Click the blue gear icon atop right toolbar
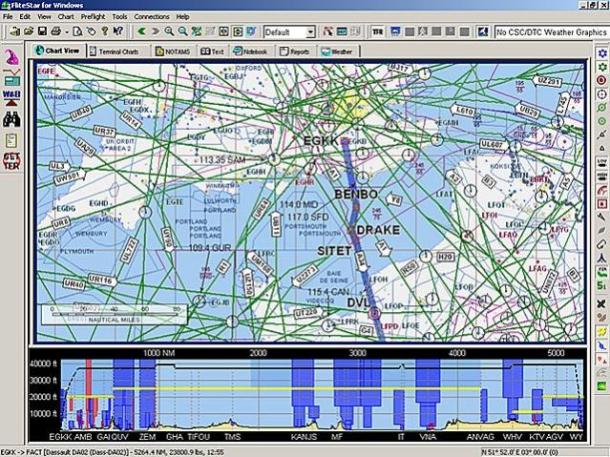 tap(602, 53)
